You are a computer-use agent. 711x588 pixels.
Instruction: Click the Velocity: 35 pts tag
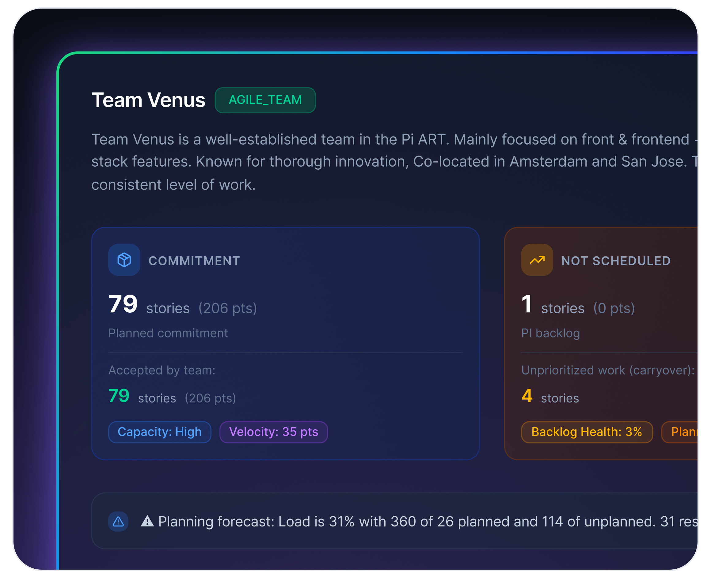pos(274,432)
